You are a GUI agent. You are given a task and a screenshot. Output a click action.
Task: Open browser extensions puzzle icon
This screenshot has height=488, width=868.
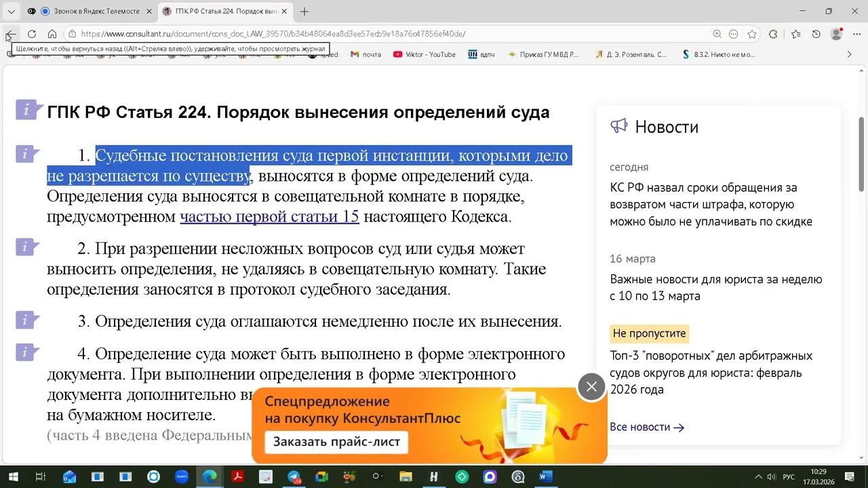tap(773, 34)
